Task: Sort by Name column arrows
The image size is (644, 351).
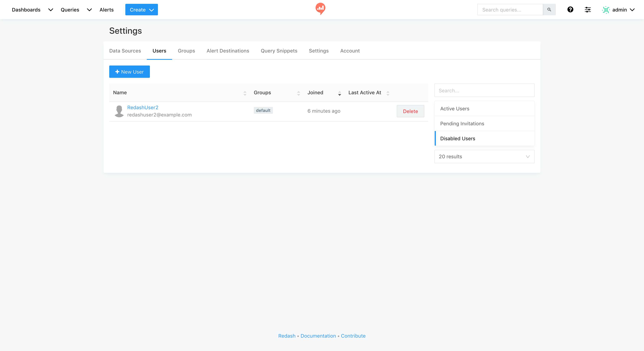Action: (x=245, y=93)
